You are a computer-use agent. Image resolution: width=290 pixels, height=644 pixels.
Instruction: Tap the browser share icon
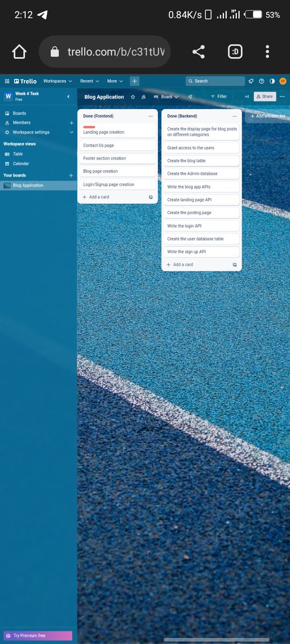click(199, 52)
